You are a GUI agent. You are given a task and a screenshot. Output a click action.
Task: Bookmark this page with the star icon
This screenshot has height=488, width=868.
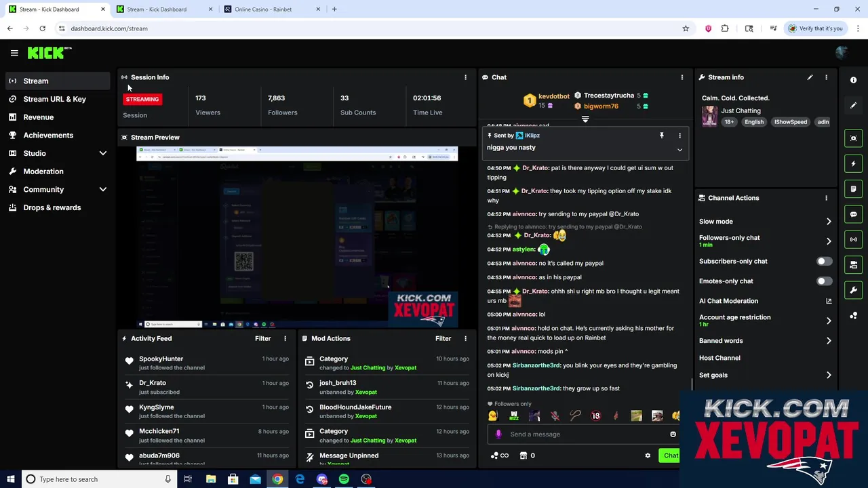(686, 28)
